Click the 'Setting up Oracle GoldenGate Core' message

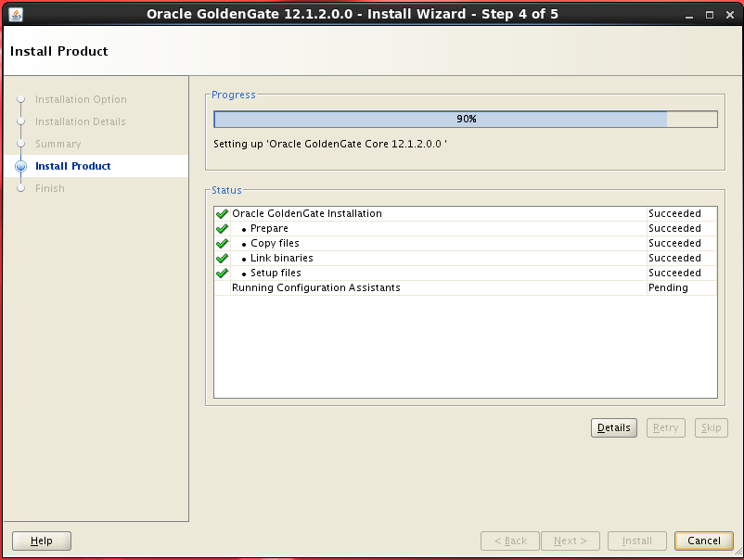click(x=330, y=144)
